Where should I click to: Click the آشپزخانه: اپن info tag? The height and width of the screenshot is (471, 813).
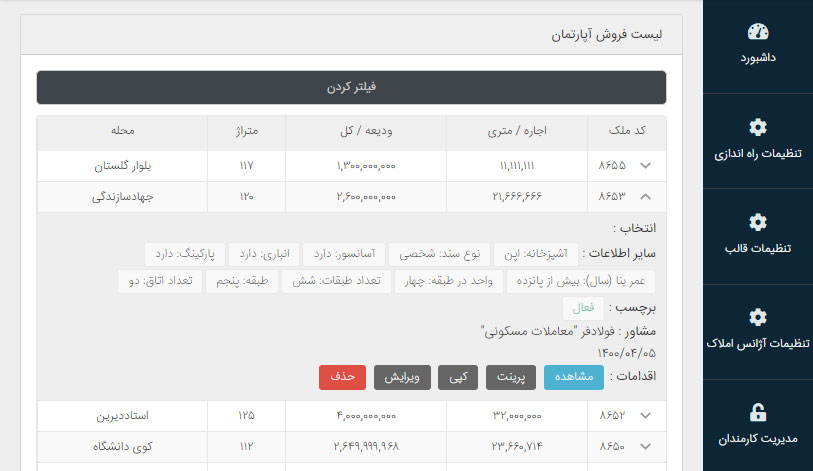tap(536, 254)
